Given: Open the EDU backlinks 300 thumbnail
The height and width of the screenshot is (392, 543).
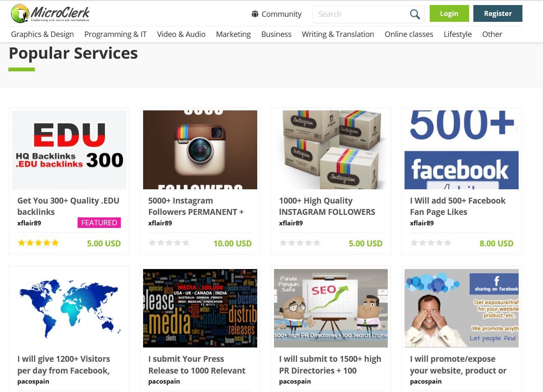Looking at the screenshot, I should tap(69, 150).
